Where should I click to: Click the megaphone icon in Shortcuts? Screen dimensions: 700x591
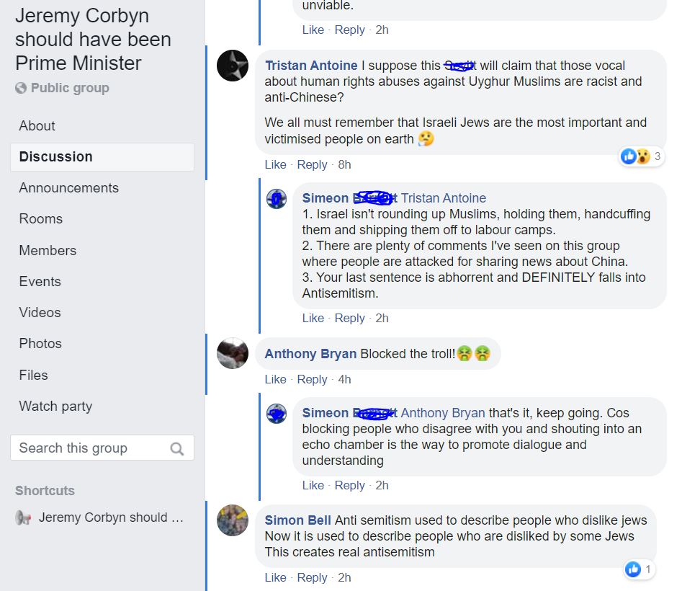(24, 517)
